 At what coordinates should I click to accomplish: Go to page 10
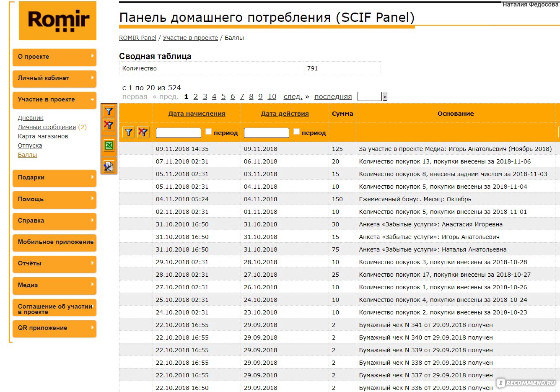point(272,97)
